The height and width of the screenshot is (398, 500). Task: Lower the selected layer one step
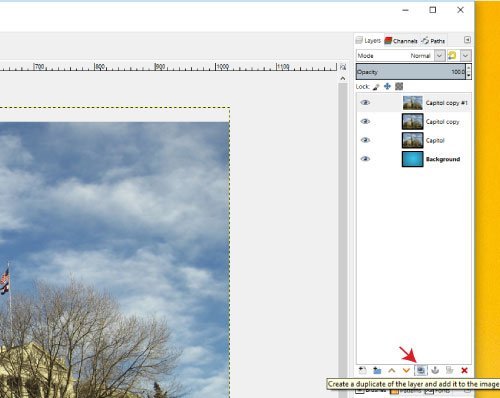(406, 370)
